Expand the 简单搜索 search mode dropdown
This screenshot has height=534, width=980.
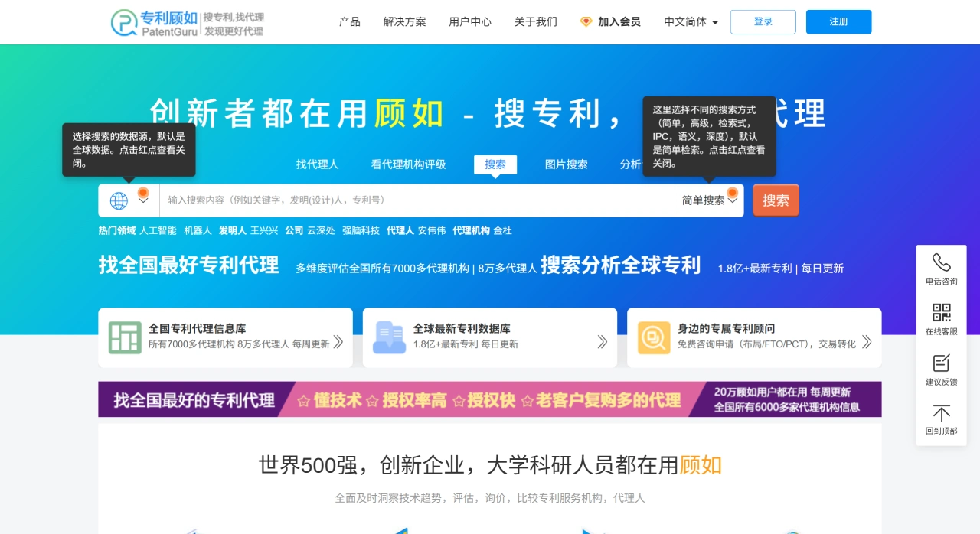pos(709,200)
